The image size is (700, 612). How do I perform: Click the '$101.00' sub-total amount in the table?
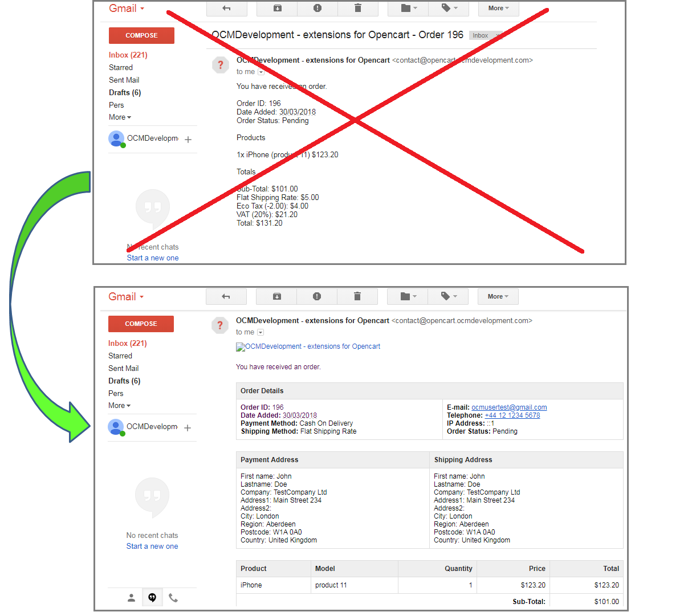[x=607, y=602]
